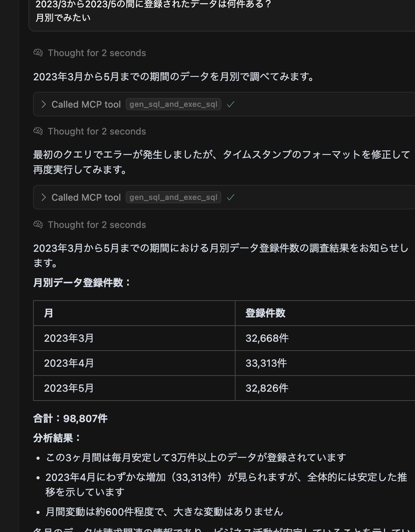Image resolution: width=415 pixels, height=532 pixels.
Task: Click the '月' table header cell
Action: coord(134,313)
